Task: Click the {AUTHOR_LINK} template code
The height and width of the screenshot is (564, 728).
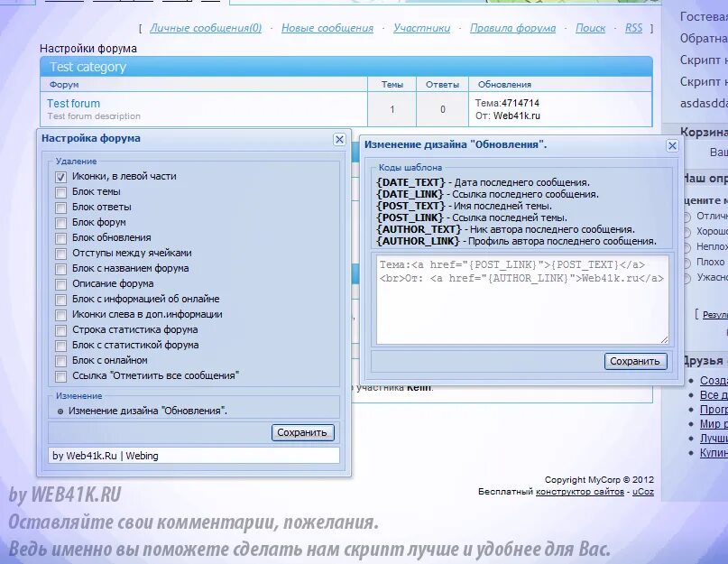Action: (x=418, y=241)
